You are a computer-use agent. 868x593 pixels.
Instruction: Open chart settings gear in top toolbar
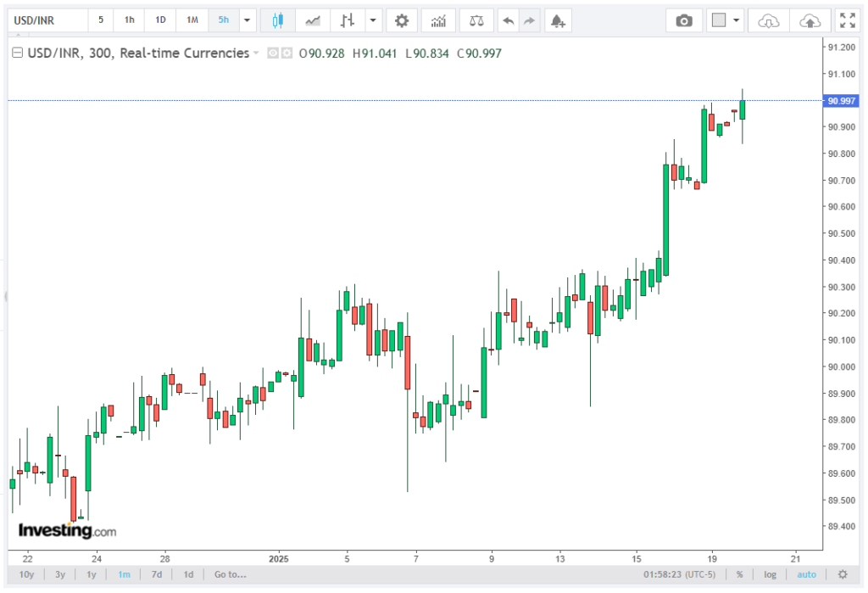(402, 20)
